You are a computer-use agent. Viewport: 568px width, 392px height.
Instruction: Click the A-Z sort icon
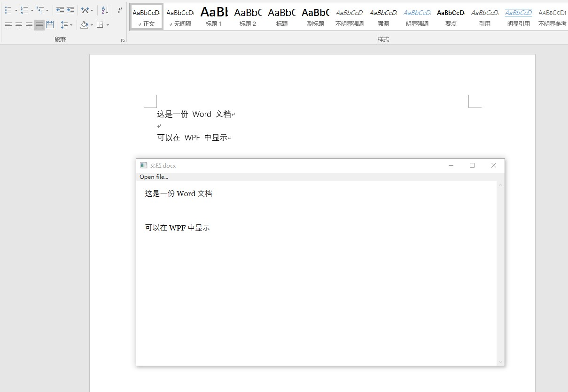coord(104,10)
